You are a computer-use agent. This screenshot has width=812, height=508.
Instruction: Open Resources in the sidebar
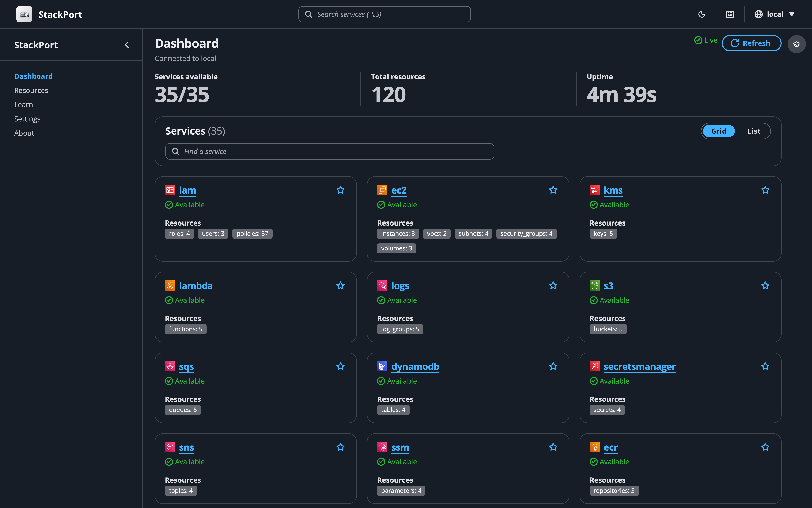[x=31, y=90]
